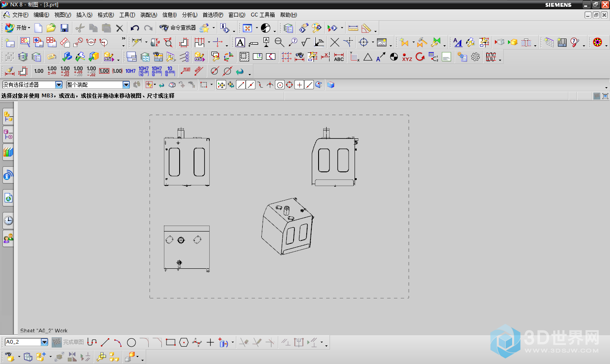Open the 整个装配 scope dropdown
Screen dimensions: 610x364
(126, 85)
